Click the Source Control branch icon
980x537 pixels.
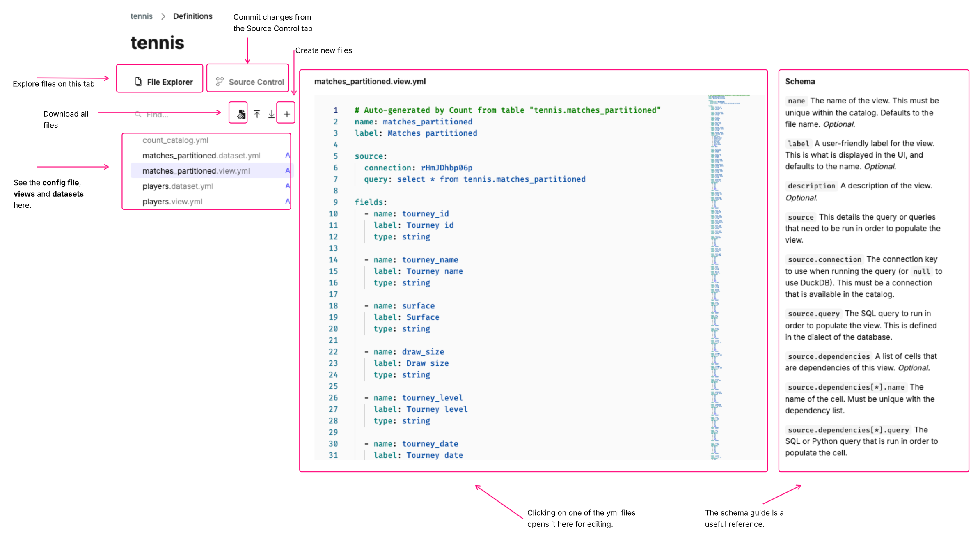click(220, 82)
